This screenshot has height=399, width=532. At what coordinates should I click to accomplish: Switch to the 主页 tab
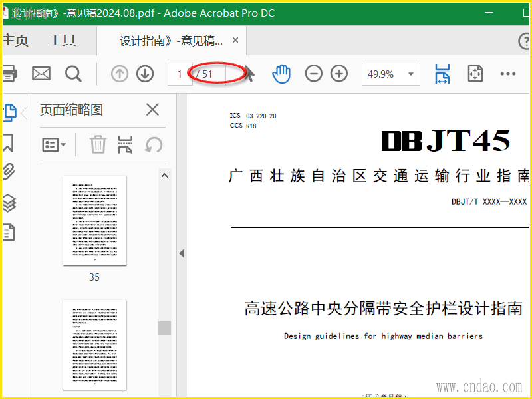(15, 40)
